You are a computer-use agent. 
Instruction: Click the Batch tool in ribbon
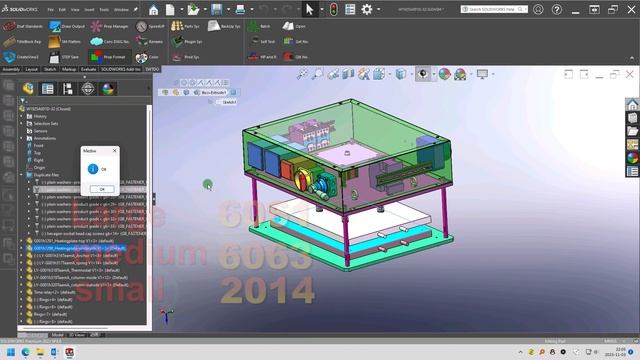click(x=259, y=26)
